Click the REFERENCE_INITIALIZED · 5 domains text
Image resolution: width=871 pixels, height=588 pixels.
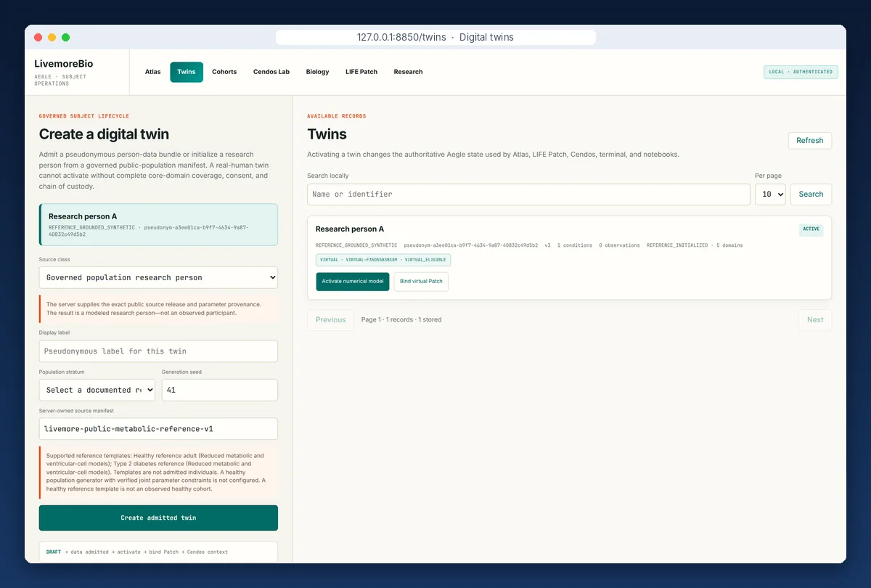coord(695,245)
